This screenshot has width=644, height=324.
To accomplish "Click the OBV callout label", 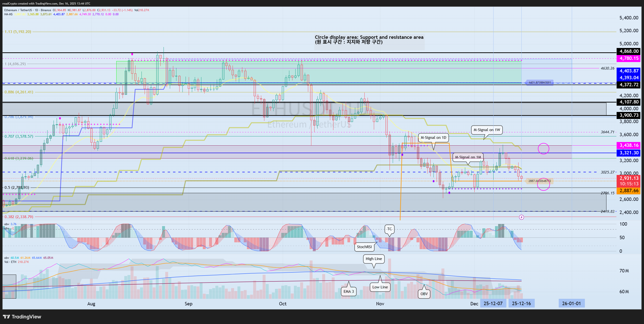I will [x=424, y=294].
